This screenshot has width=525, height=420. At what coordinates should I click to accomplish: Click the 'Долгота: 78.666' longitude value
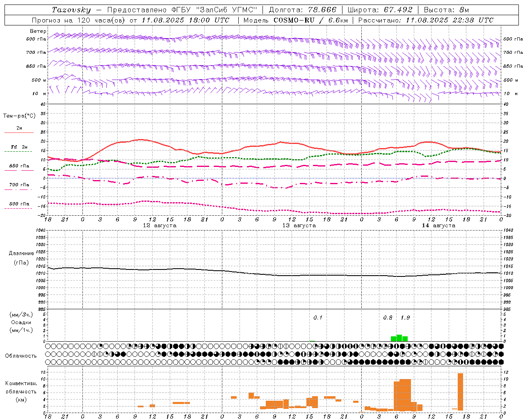302,10
